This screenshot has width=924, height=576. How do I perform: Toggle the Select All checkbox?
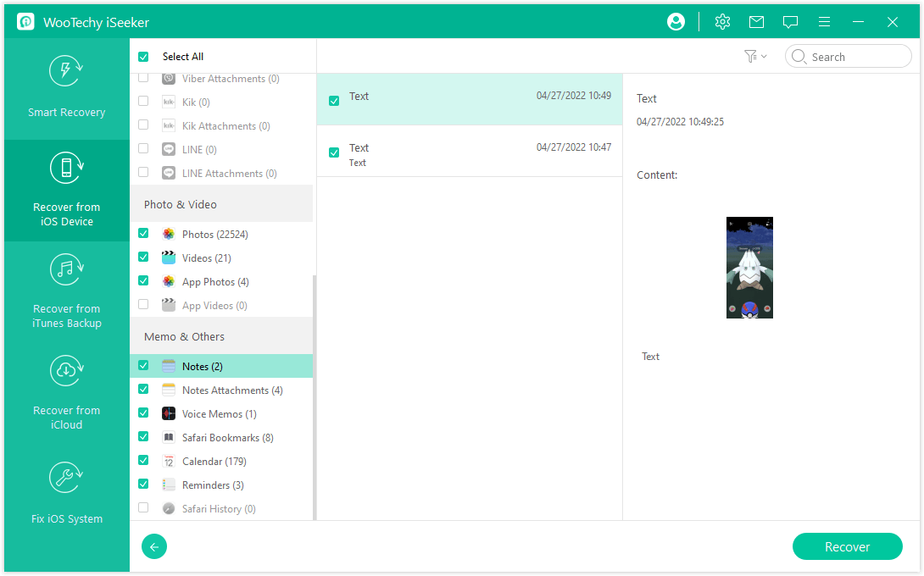click(x=143, y=57)
